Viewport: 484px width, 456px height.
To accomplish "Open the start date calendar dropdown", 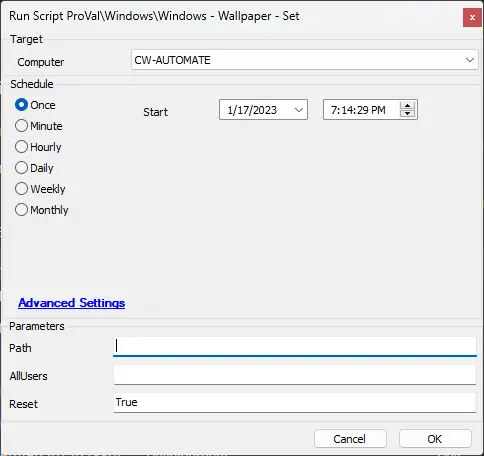I will pos(299,110).
